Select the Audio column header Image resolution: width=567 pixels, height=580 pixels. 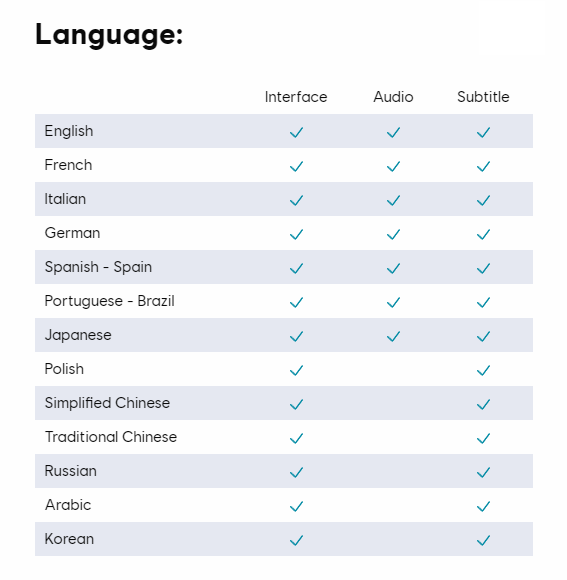(x=393, y=97)
